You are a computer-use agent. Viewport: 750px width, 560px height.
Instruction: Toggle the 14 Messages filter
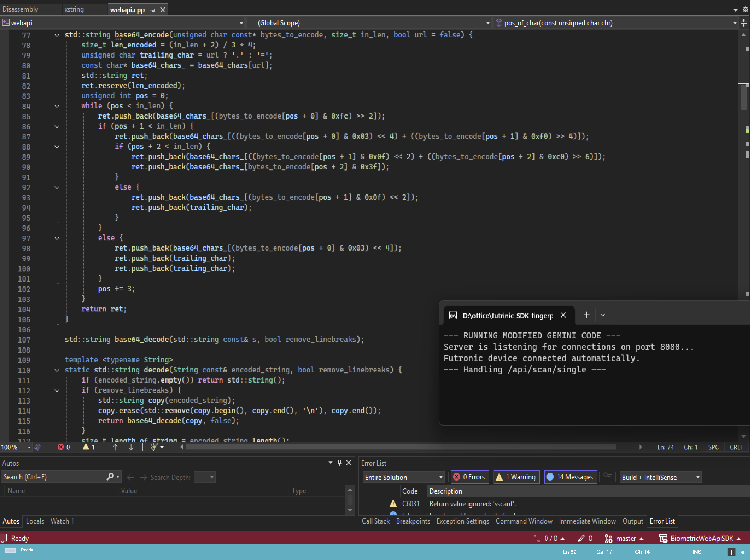coord(571,477)
